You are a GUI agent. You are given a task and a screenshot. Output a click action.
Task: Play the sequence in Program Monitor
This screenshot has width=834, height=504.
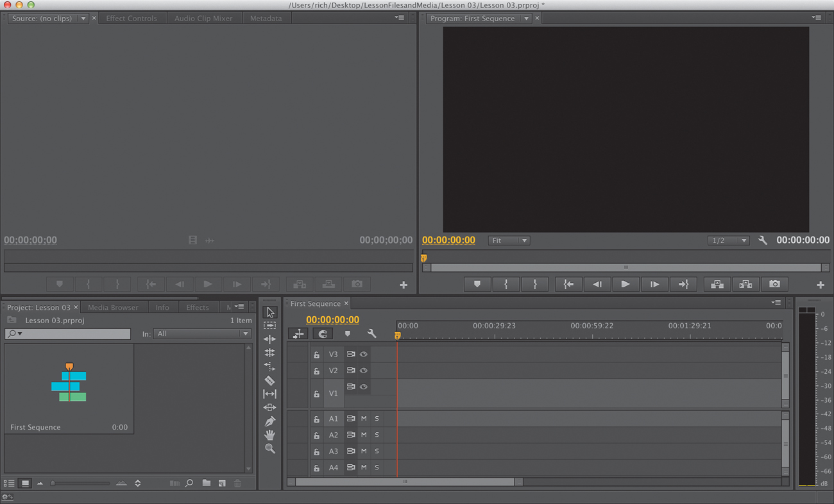pyautogui.click(x=625, y=284)
